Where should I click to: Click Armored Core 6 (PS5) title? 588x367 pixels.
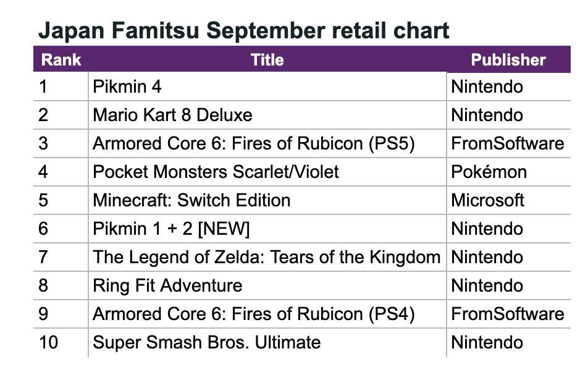tap(253, 144)
